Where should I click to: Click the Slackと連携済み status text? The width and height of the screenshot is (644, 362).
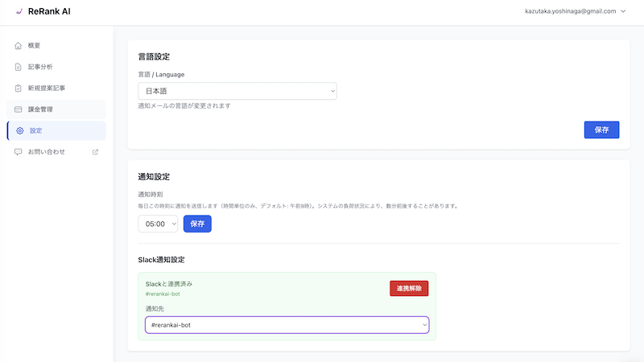click(169, 284)
